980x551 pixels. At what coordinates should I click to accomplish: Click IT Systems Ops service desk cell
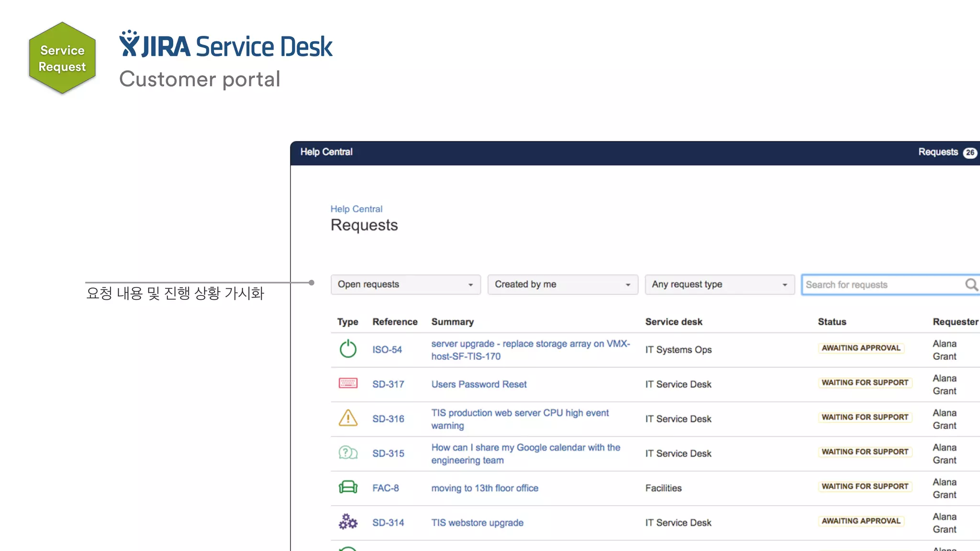(x=678, y=350)
